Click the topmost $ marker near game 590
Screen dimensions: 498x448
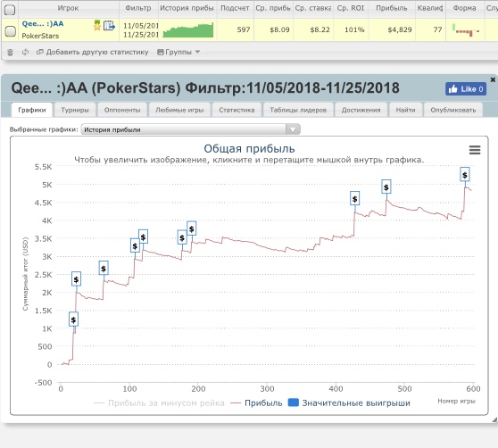click(x=465, y=174)
